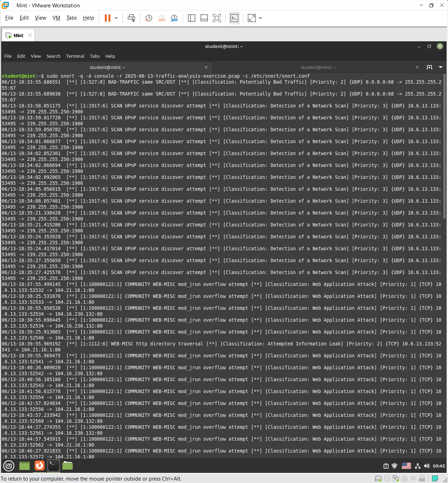Toggle the VMware library sidebar icon

point(191,18)
